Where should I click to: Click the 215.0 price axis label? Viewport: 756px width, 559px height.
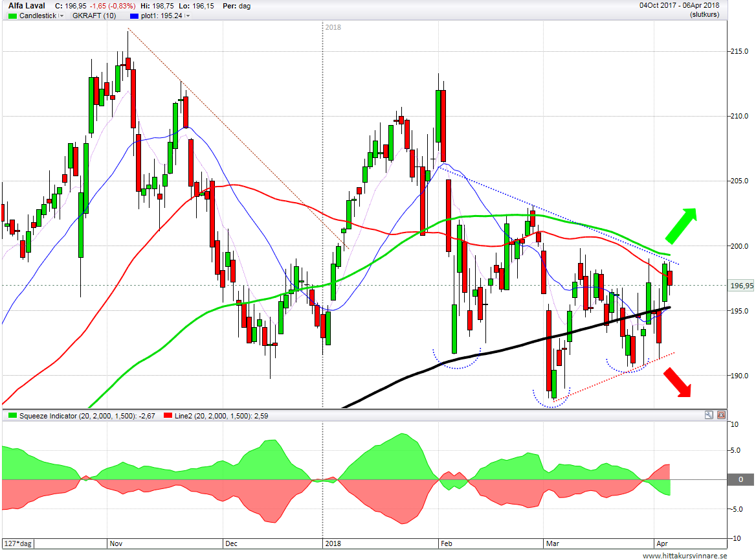point(739,51)
